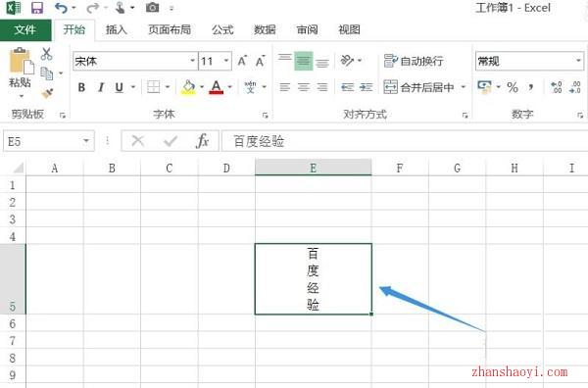588x388 pixels.
Task: Open the font size 11 dropdown
Action: [x=226, y=61]
